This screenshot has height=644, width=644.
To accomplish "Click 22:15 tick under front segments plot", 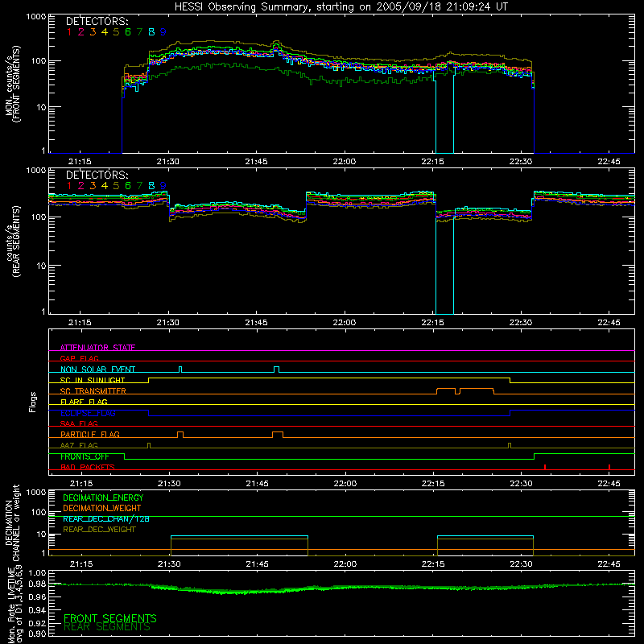I will tap(433, 162).
